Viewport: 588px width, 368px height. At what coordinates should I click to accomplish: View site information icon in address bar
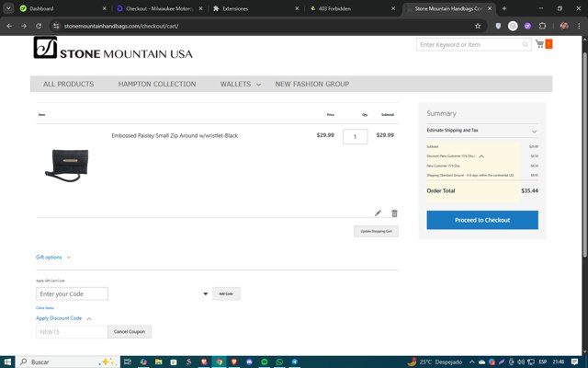coord(56,26)
